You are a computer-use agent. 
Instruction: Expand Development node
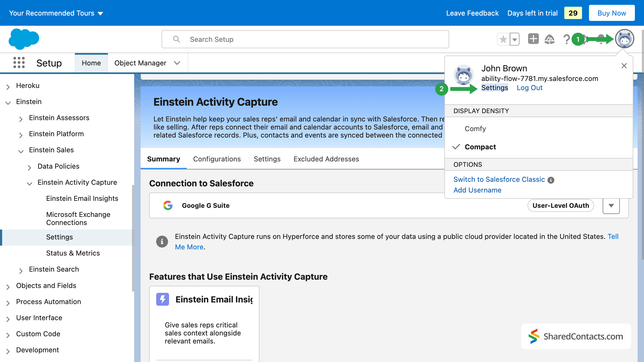8,351
